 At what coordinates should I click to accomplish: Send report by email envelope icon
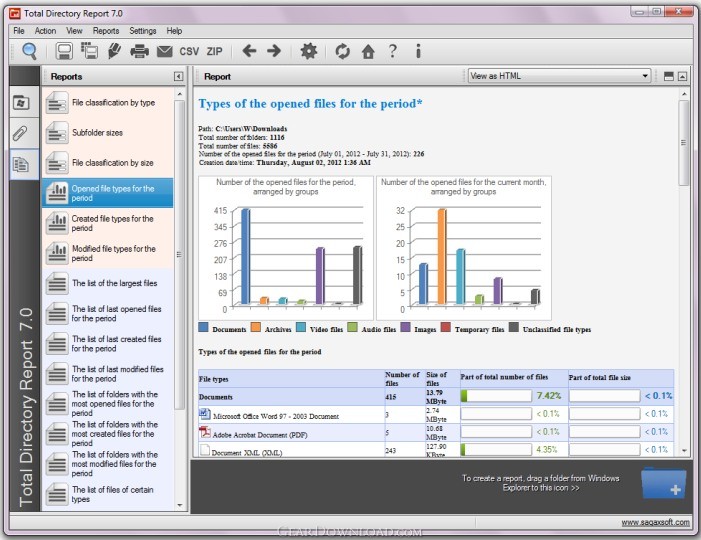click(164, 51)
